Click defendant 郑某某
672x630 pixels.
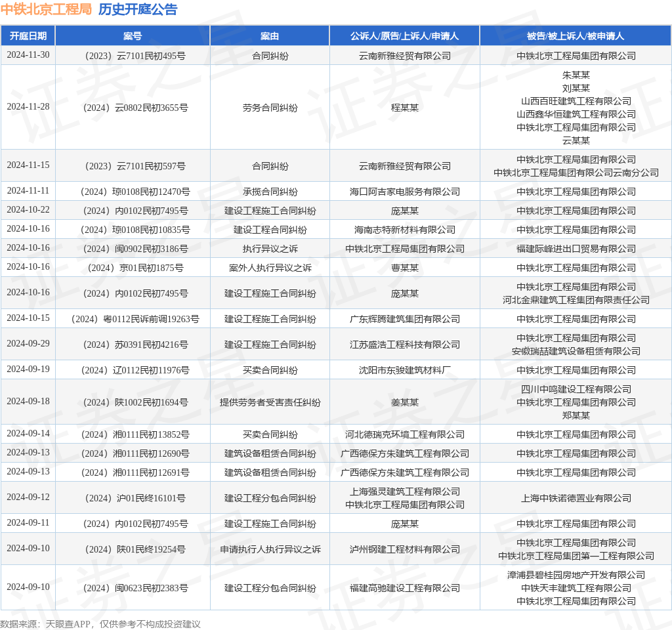tap(576, 415)
